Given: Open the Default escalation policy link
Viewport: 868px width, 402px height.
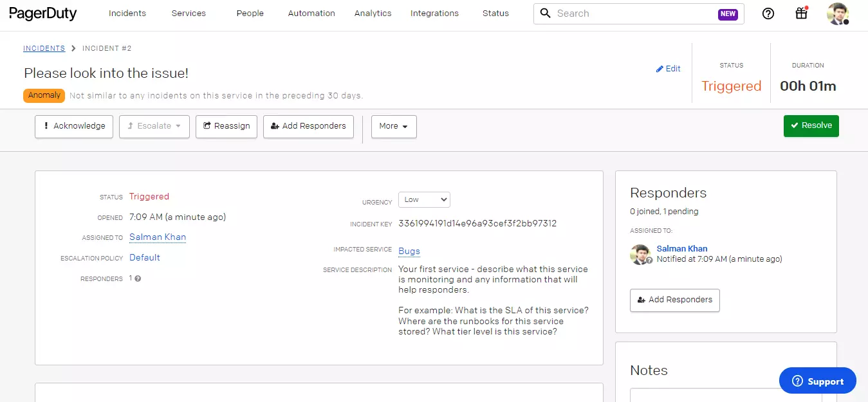Looking at the screenshot, I should (145, 258).
